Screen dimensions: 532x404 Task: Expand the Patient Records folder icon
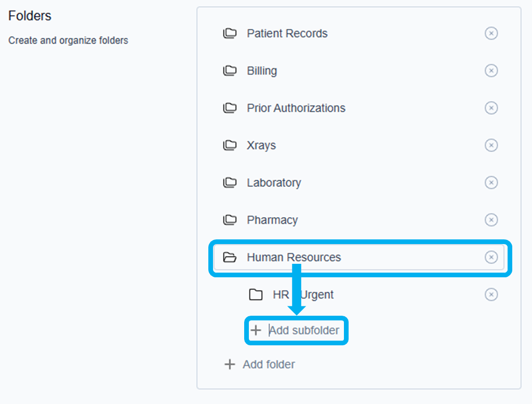point(230,34)
